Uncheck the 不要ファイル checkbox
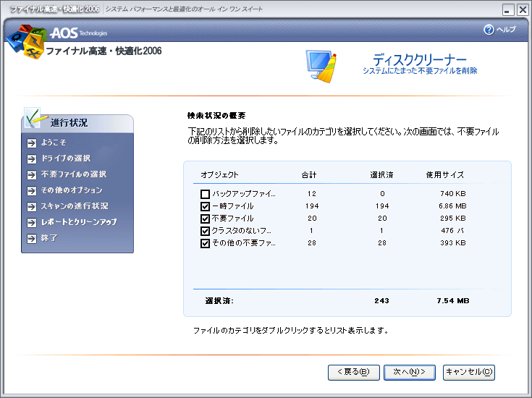532x398 pixels. click(x=205, y=219)
